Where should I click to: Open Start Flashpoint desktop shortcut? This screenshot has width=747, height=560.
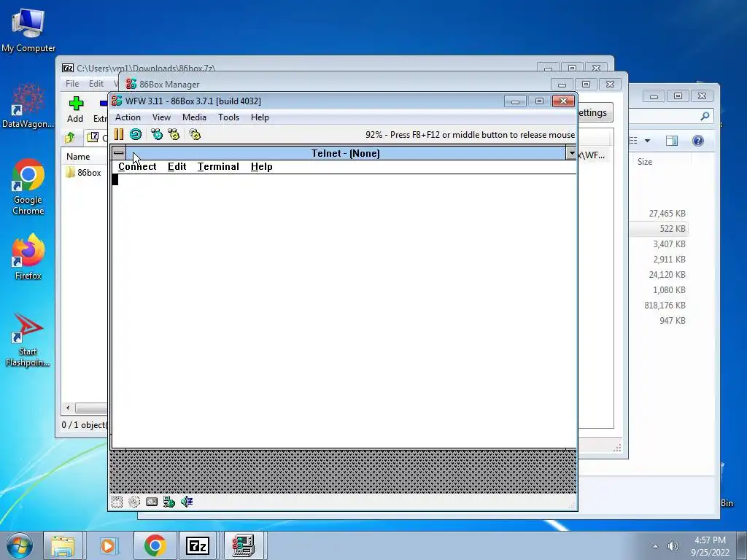coord(28,340)
